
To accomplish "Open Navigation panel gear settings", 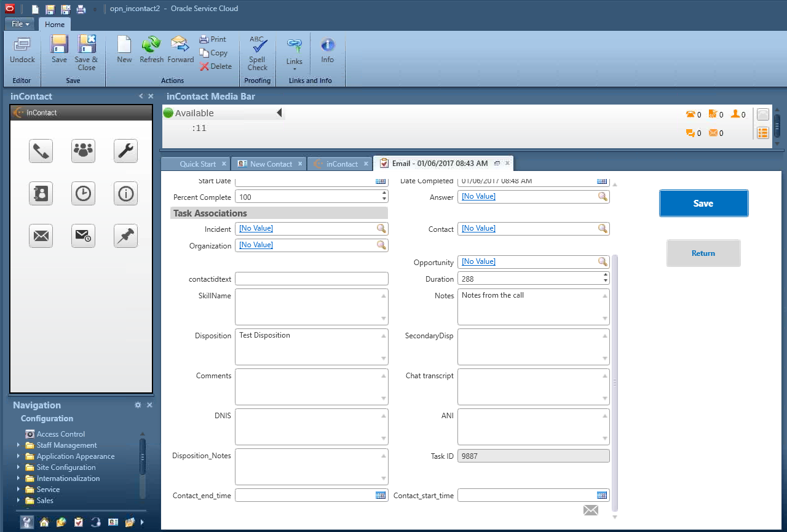I will pos(138,405).
